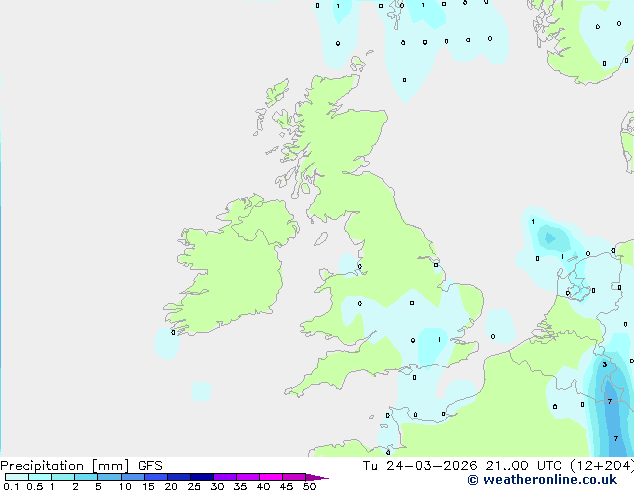The image size is (634, 490).
Task: Select the 45–50 mm legend swatch
Action: click(x=294, y=477)
